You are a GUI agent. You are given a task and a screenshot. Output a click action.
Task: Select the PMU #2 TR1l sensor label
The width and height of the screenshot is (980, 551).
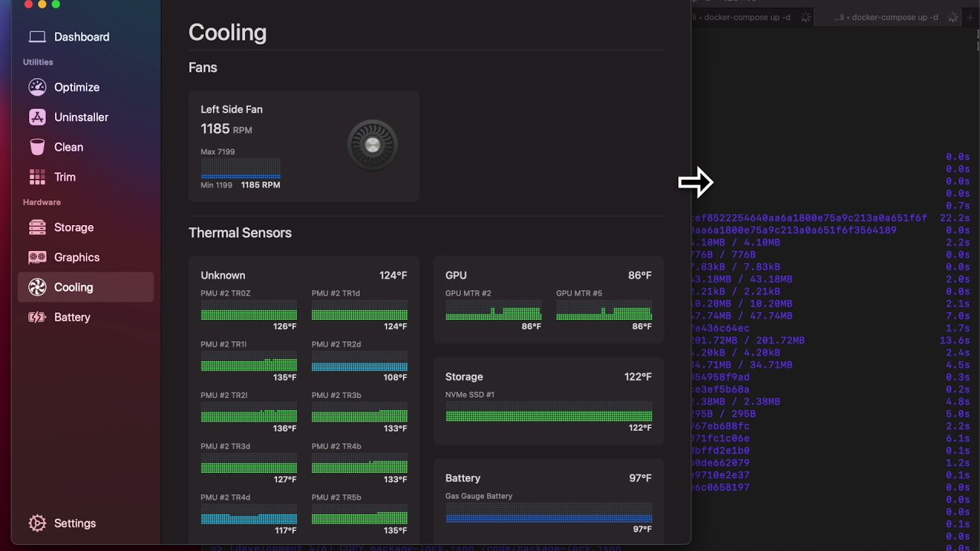[224, 344]
